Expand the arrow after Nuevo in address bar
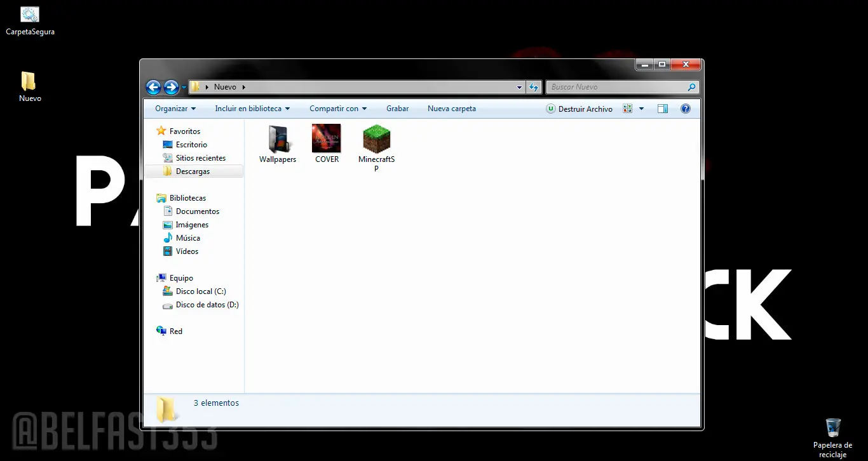 [x=243, y=87]
